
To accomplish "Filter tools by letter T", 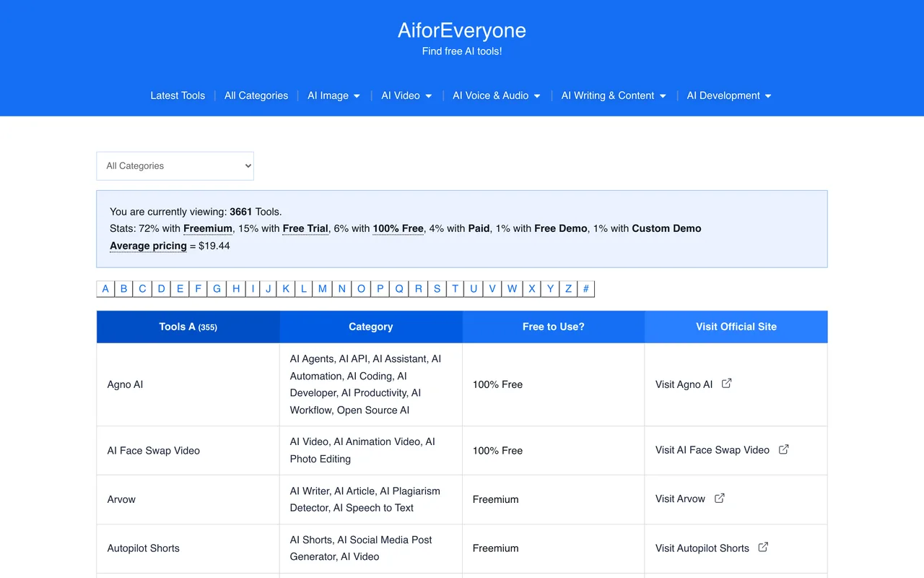I will 456,289.
